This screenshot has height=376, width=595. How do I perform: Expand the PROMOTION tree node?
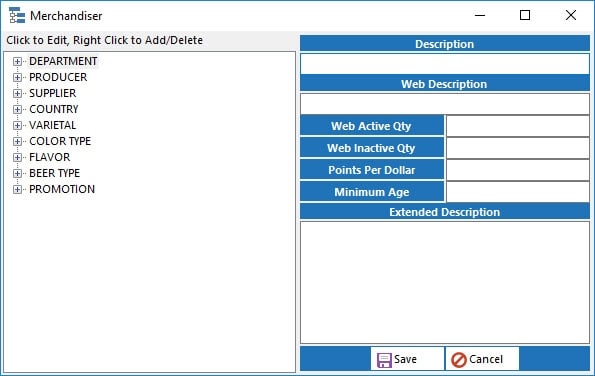(x=17, y=189)
